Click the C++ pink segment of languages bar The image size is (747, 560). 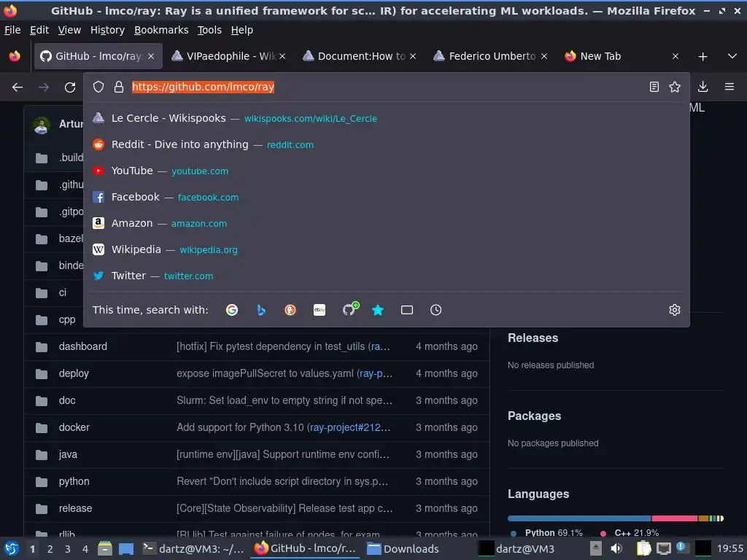pyautogui.click(x=675, y=518)
